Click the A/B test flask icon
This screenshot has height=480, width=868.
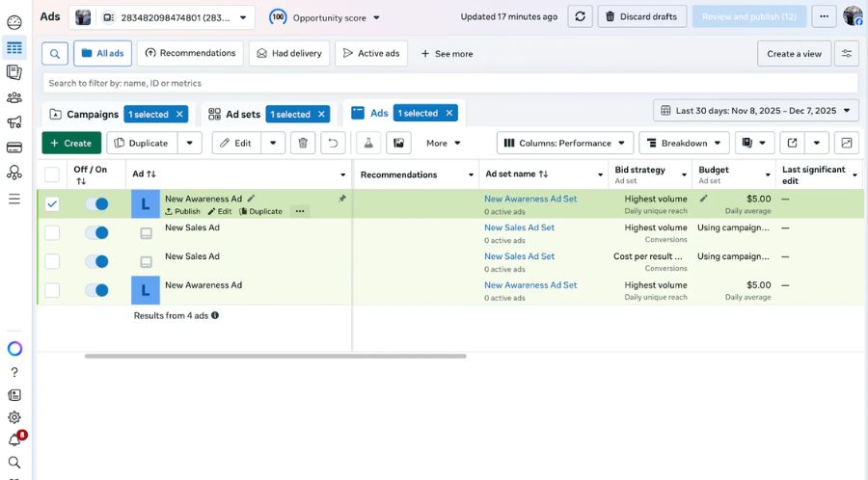click(x=368, y=143)
